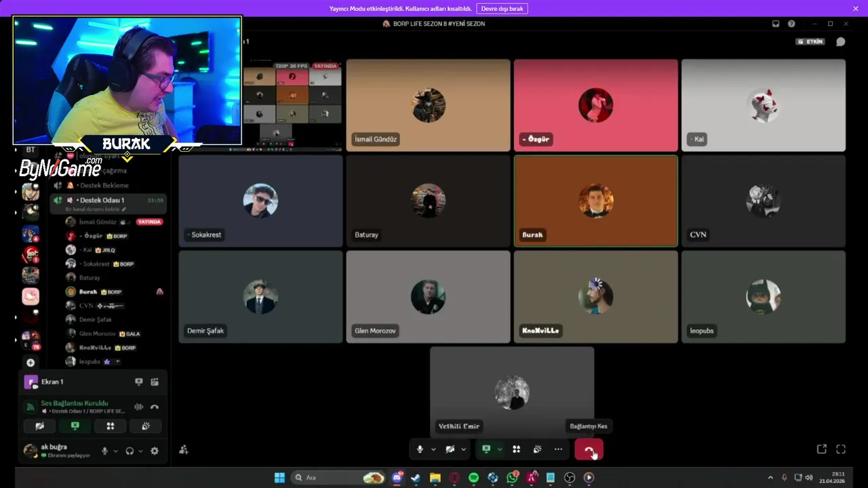The width and height of the screenshot is (868, 488).
Task: Expand screen share options arrow in call bar
Action: pyautogui.click(x=500, y=449)
